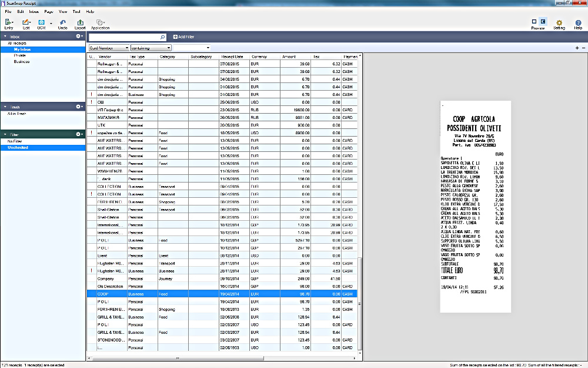The image size is (588, 368).
Task: Select the Private folder in Inbox
Action: 20,55
